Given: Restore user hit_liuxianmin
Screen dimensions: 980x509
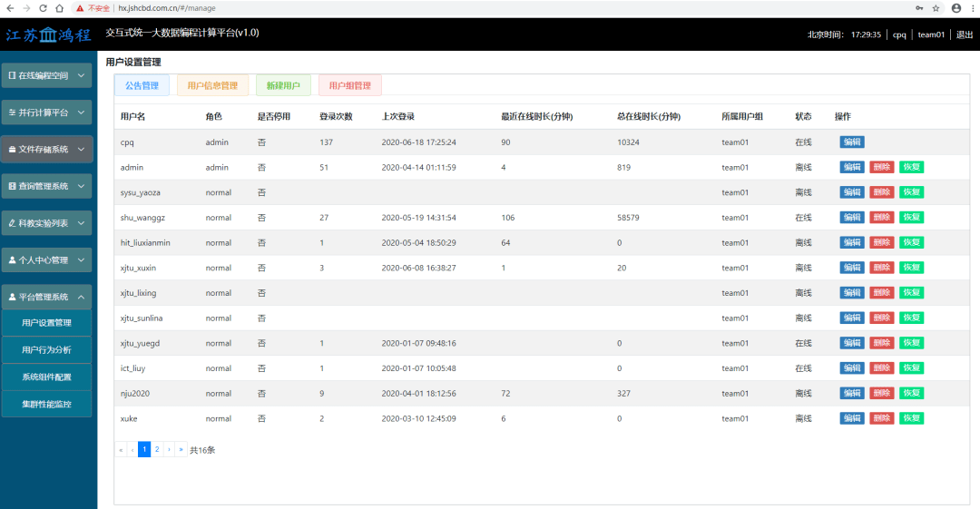Looking at the screenshot, I should tap(911, 242).
